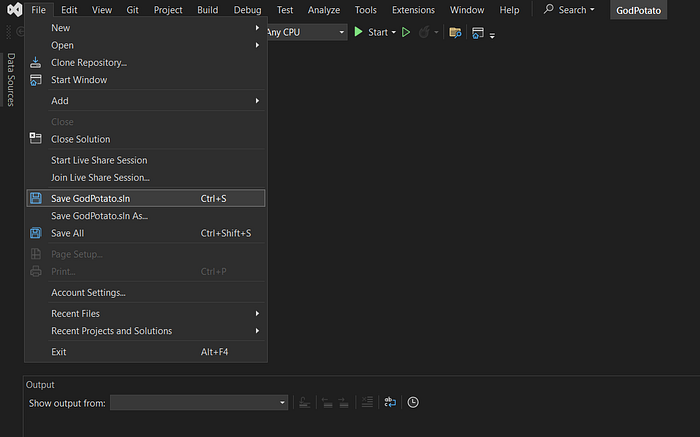Click the Output panel clock timestamp icon
700x437 pixels.
click(x=413, y=402)
